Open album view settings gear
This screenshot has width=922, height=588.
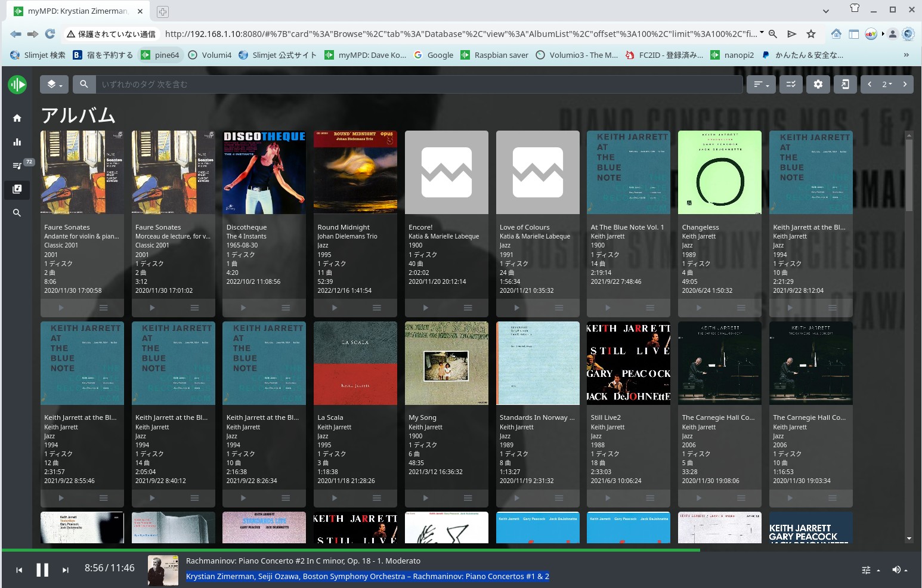point(818,84)
